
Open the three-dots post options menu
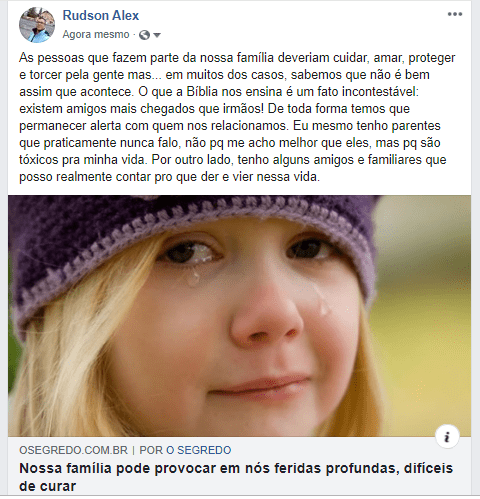click(455, 14)
